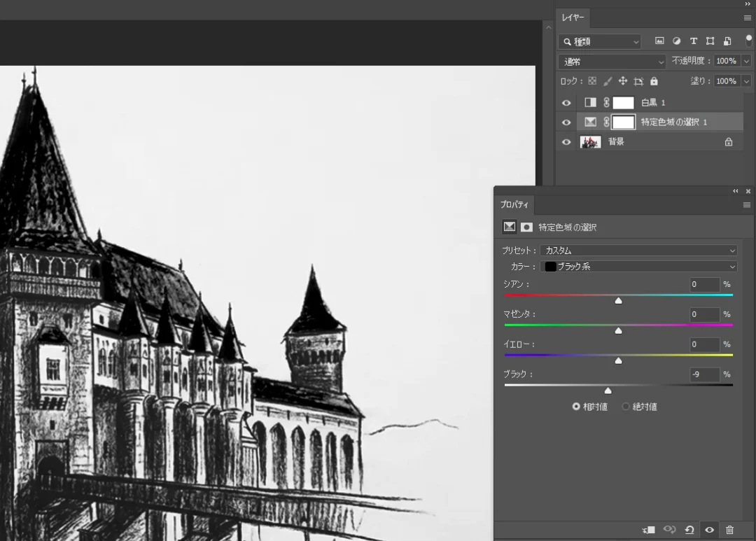Image resolution: width=756 pixels, height=541 pixels.
Task: Open the Layers panel menu button
Action: tap(747, 17)
